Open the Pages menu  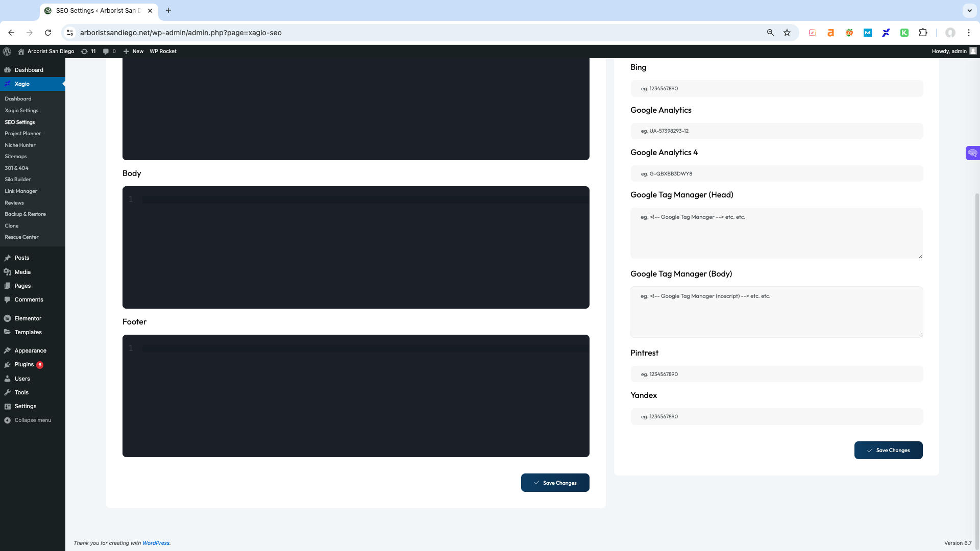coord(22,286)
